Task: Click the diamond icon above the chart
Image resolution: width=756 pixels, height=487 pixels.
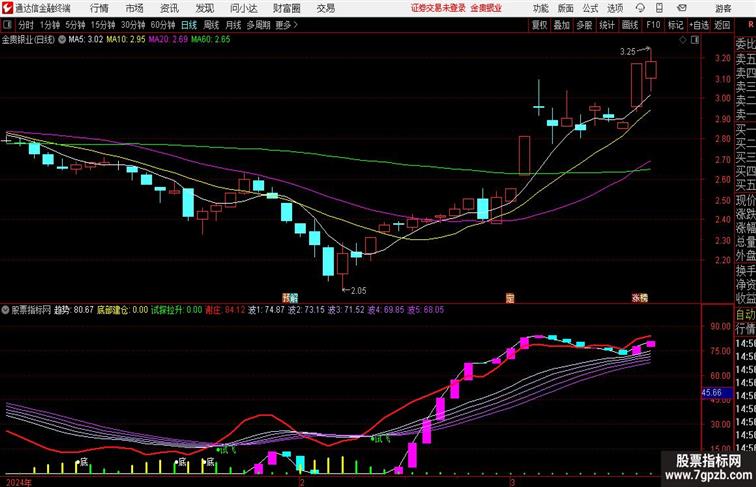Action: point(683,40)
